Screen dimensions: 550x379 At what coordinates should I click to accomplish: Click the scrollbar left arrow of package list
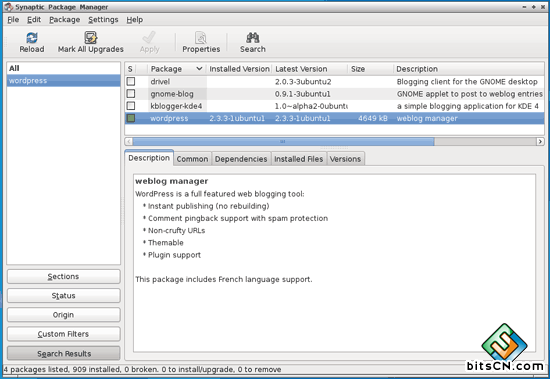click(129, 141)
